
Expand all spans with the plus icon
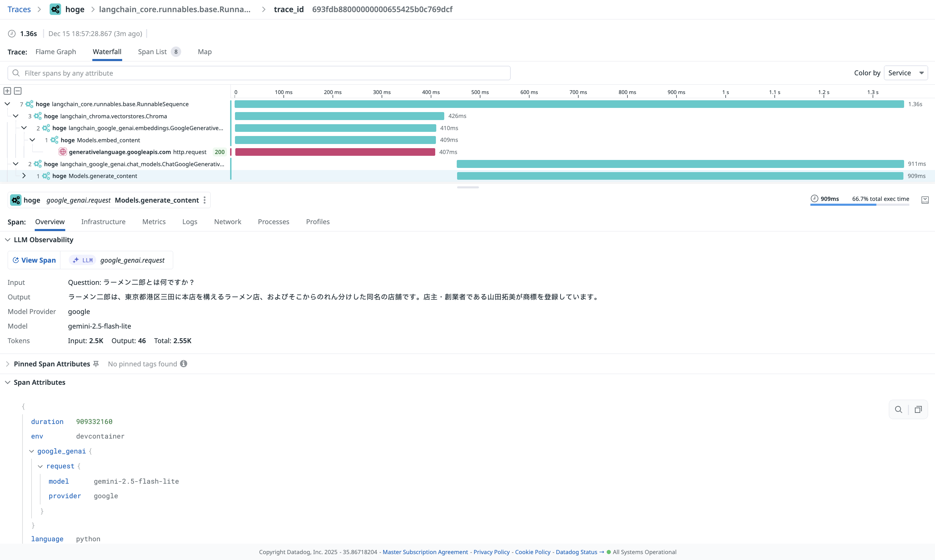(x=7, y=91)
